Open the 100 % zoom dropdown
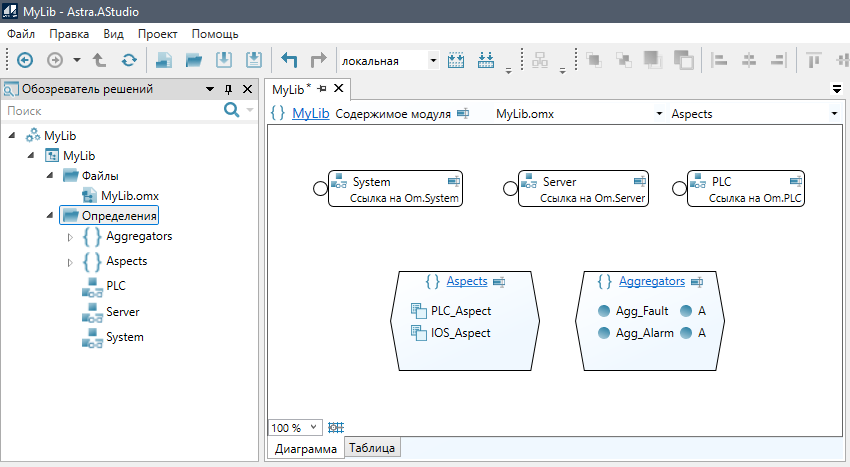This screenshot has height=467, width=850. coord(315,427)
